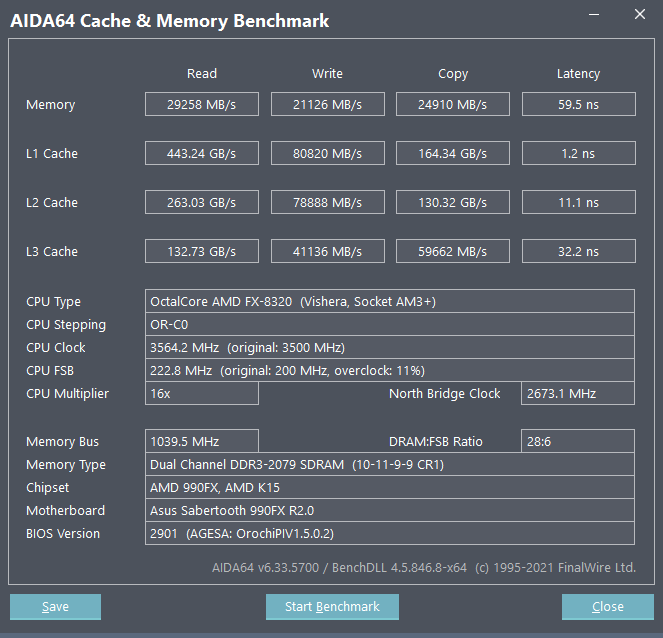Select the Memory Copy 24910 MB/s value
The width and height of the screenshot is (663, 638).
453,104
